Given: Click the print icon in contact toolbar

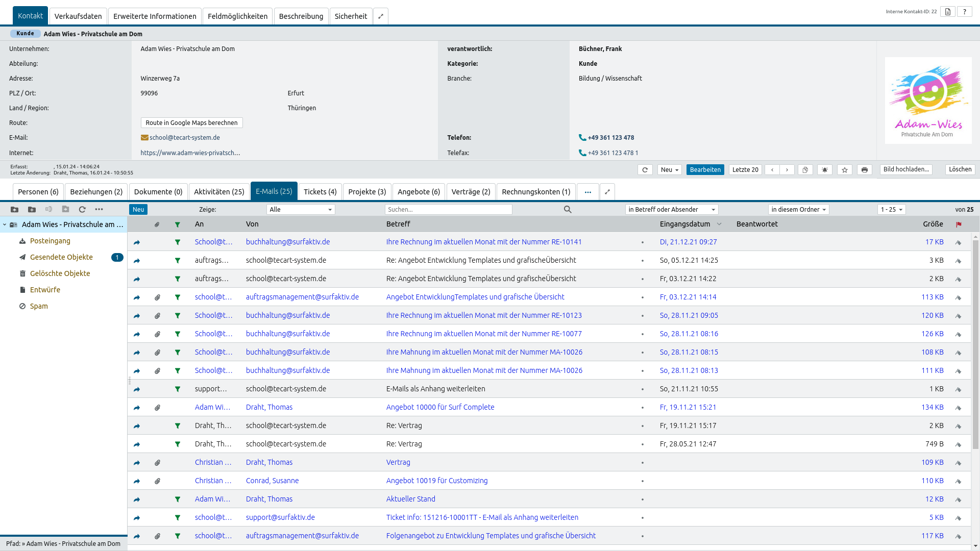Looking at the screenshot, I should pos(864,170).
